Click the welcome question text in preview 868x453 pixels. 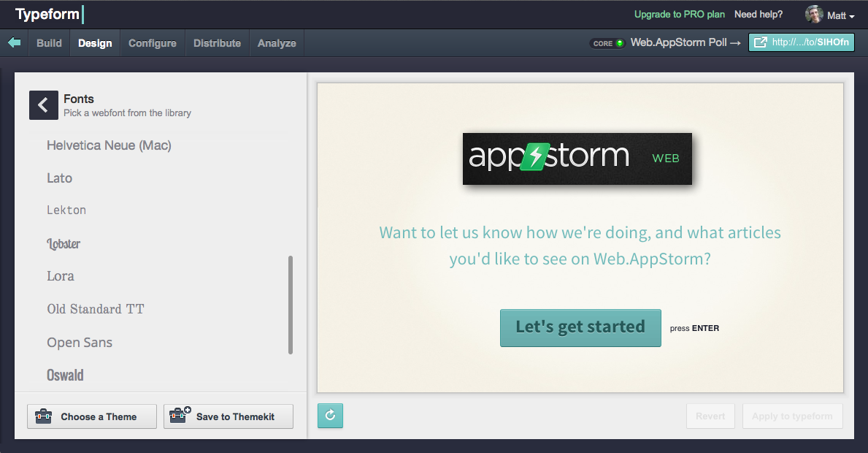[580, 245]
